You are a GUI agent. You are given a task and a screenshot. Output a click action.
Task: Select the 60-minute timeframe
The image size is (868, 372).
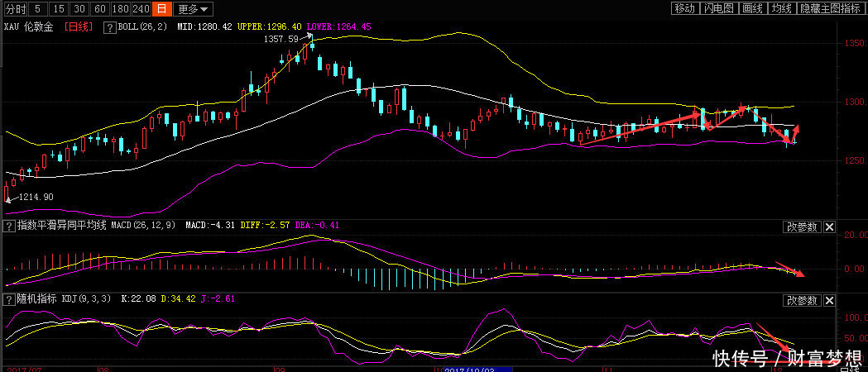100,9
